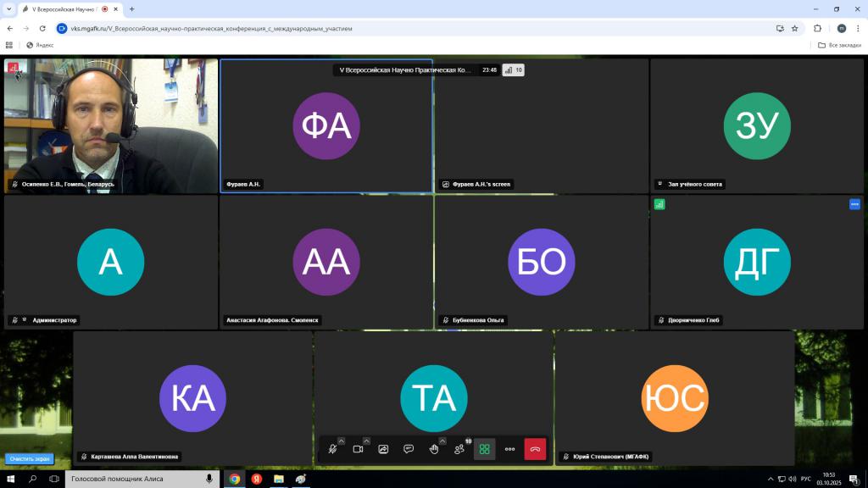Toggle tile view layout

point(484,449)
